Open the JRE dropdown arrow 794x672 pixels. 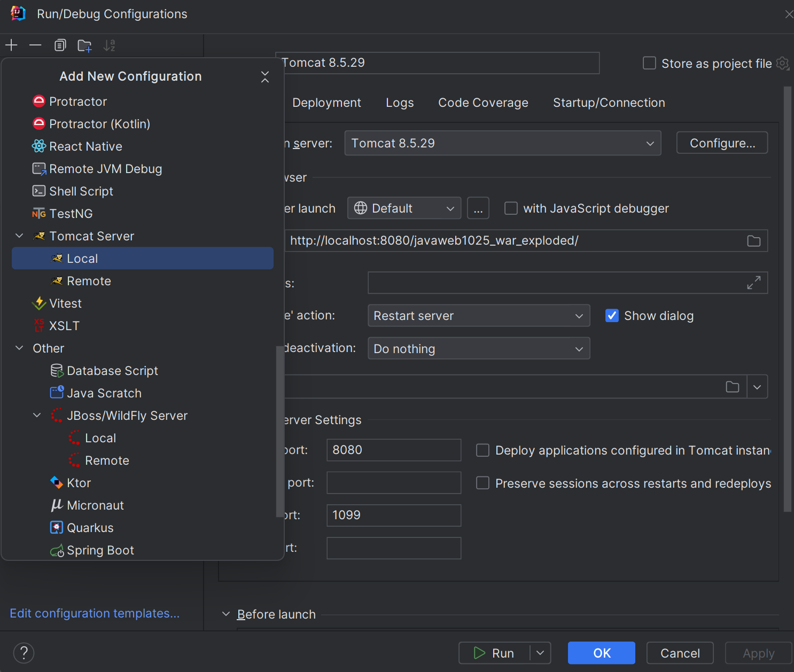click(757, 387)
